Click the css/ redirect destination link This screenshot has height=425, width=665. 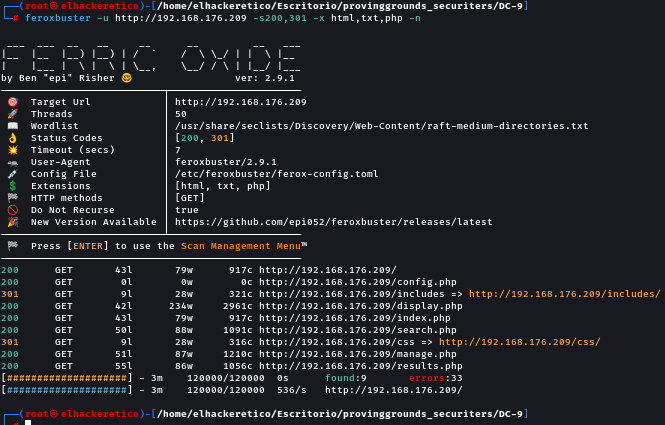click(x=519, y=342)
